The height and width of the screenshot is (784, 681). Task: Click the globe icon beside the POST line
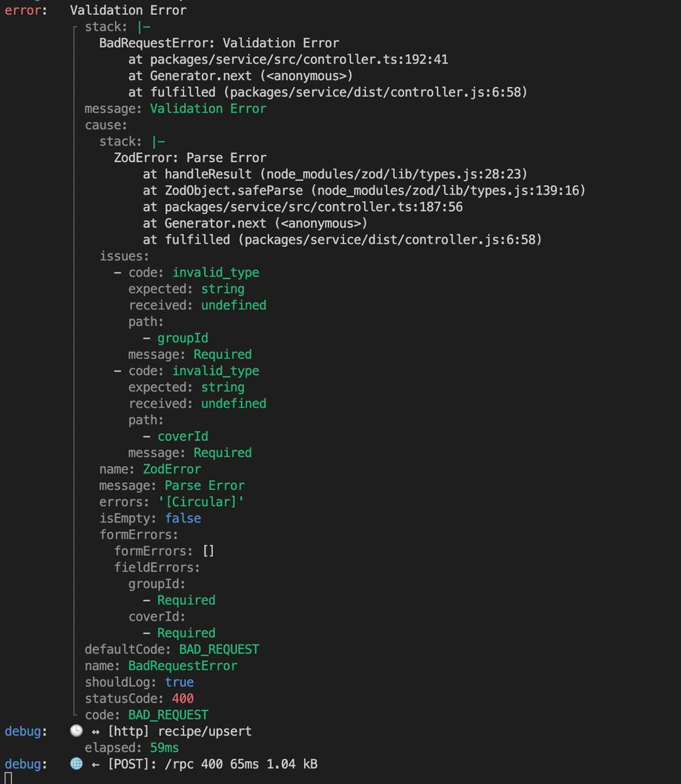pyautogui.click(x=76, y=764)
